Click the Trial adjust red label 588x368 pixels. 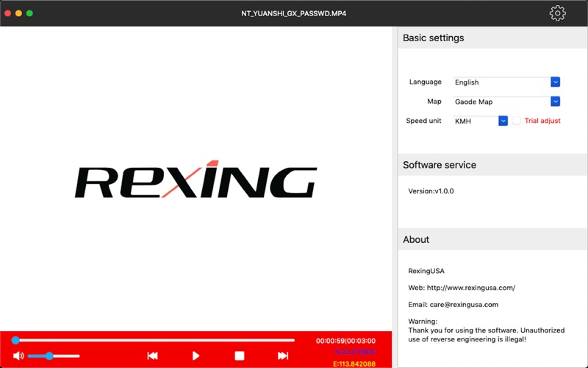[x=542, y=121]
